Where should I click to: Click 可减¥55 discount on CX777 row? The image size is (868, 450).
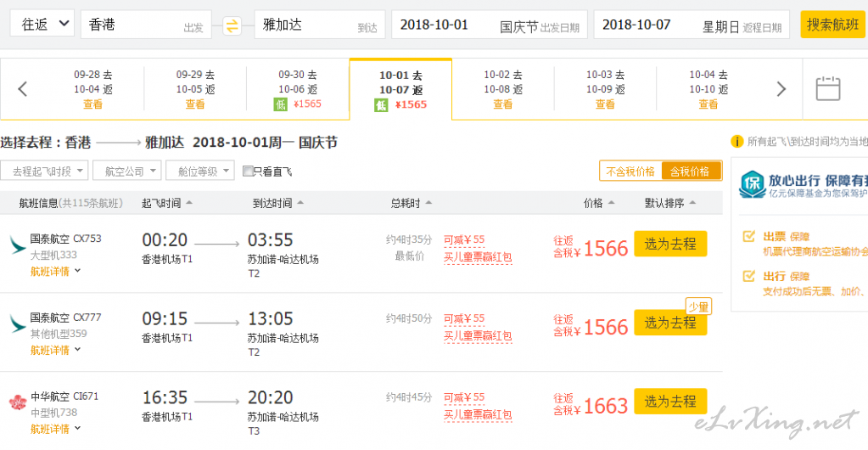[x=464, y=318]
